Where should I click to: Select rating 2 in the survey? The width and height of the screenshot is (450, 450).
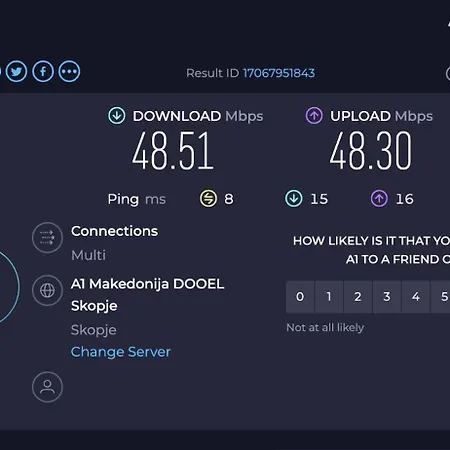point(358,297)
